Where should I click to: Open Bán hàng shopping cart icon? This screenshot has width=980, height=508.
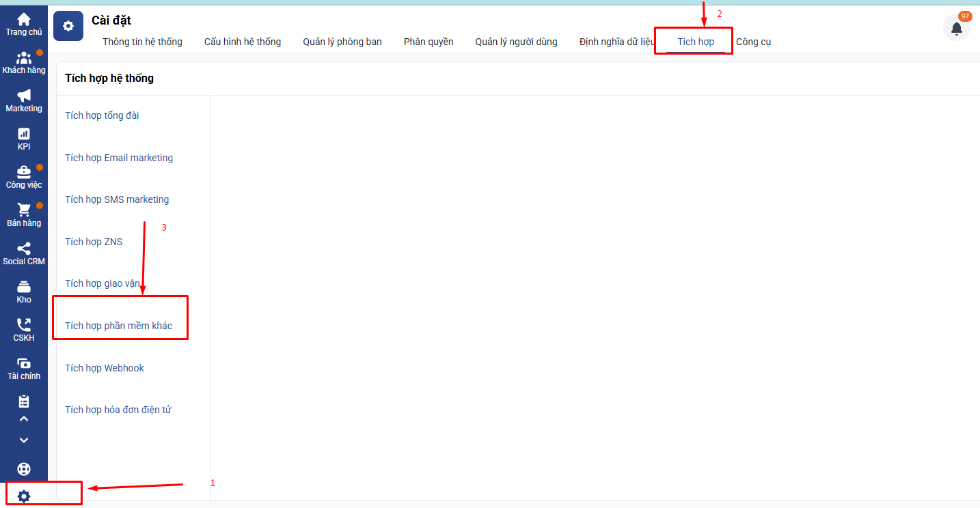click(x=24, y=210)
